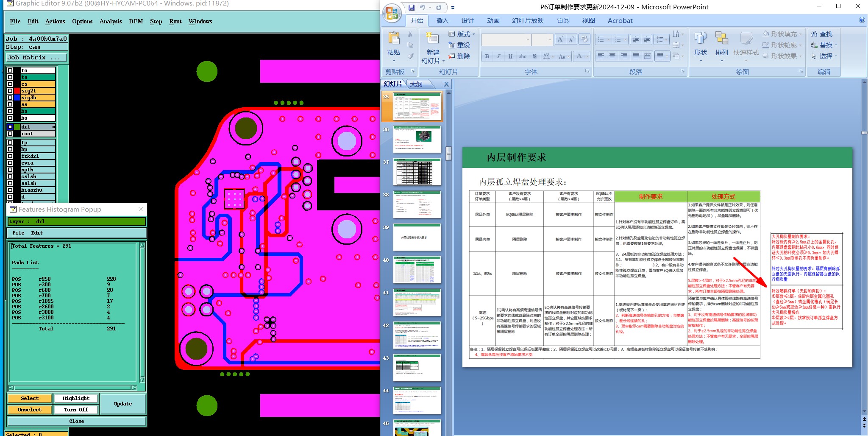The image size is (868, 436).
Task: Save the presentation from quick access toolbar
Action: pyautogui.click(x=412, y=8)
